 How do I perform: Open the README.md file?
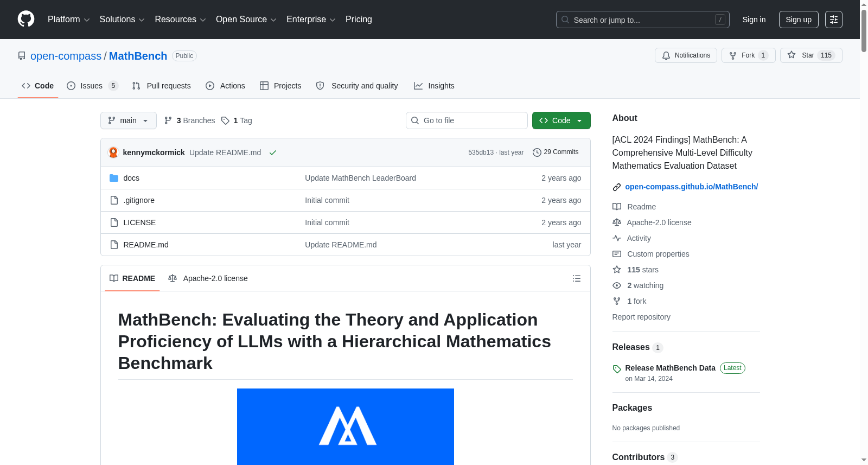point(146,245)
